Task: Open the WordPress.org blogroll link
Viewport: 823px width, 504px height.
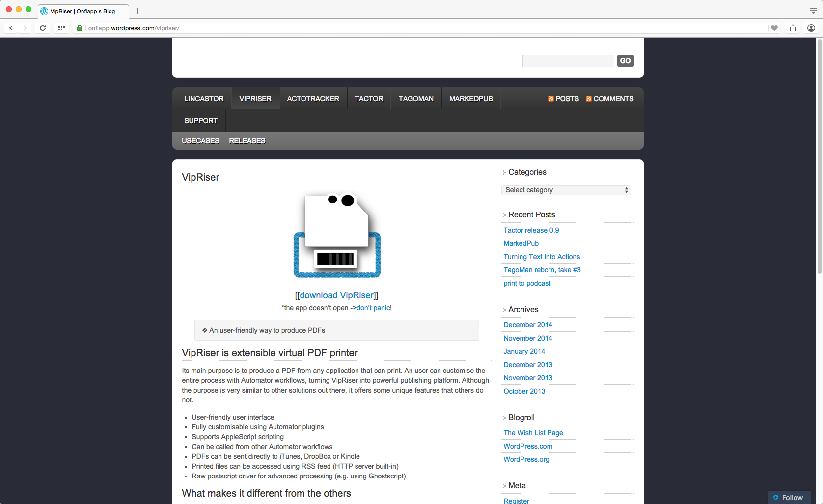Action: coord(526,459)
